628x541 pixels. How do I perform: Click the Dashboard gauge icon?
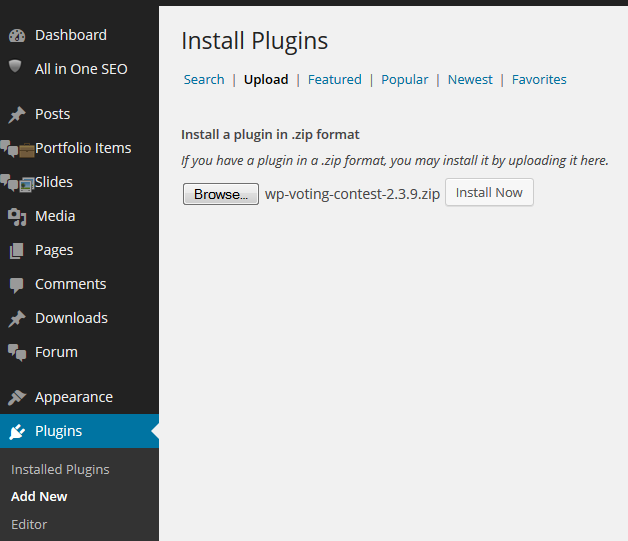tap(17, 36)
